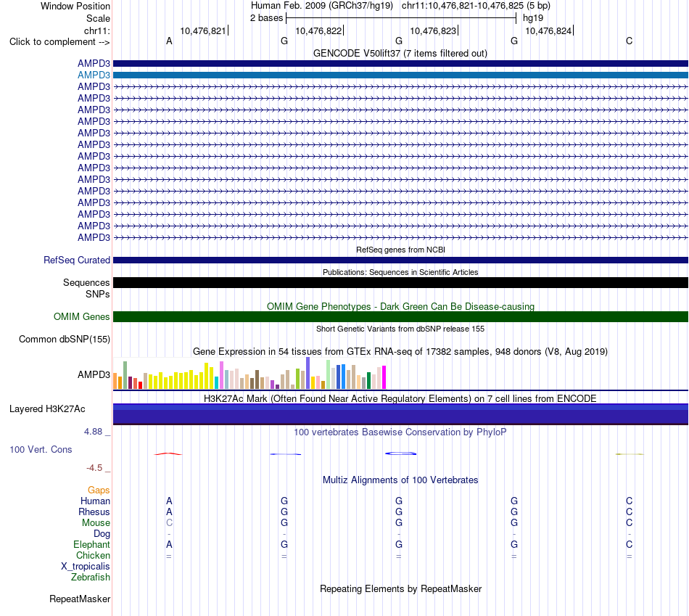Click the Sequences track label
Image resolution: width=689 pixels, height=616 pixels.
click(x=86, y=283)
